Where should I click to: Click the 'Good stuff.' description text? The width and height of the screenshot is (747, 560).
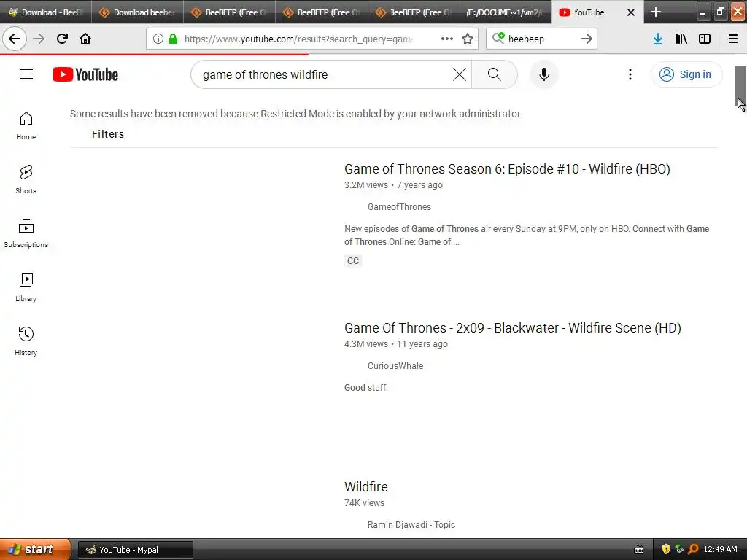pos(366,388)
